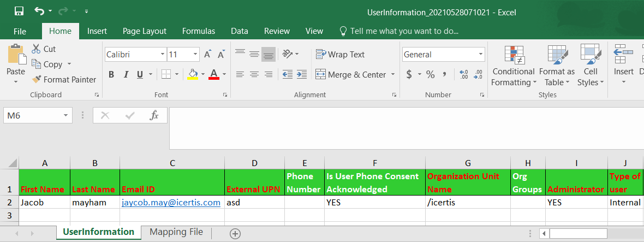Apply the yellow fill color swatch
Image resolution: width=644 pixels, height=242 pixels.
tap(192, 74)
